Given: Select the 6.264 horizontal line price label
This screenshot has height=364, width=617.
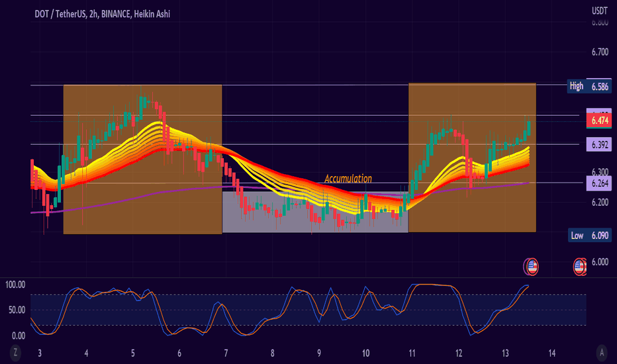Looking at the screenshot, I should point(599,183).
